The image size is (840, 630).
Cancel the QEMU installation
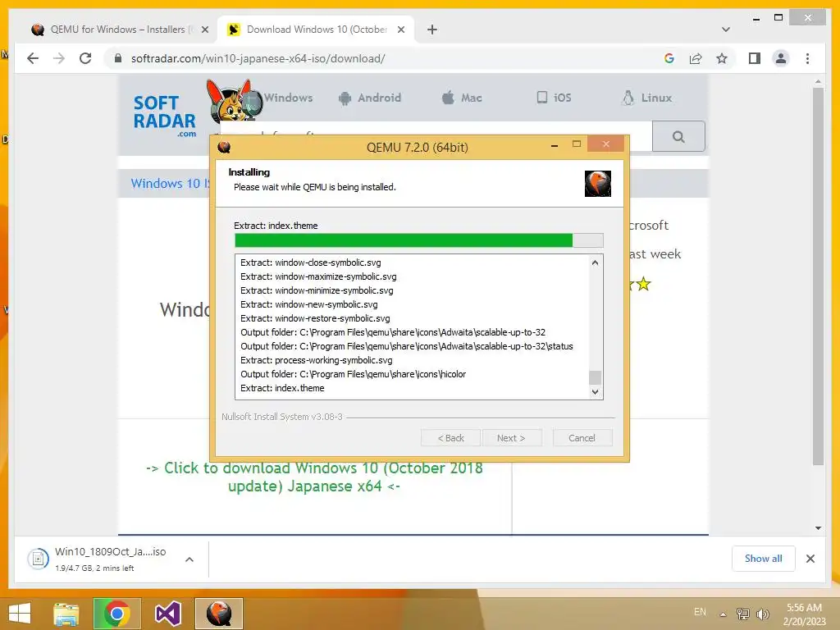[582, 438]
